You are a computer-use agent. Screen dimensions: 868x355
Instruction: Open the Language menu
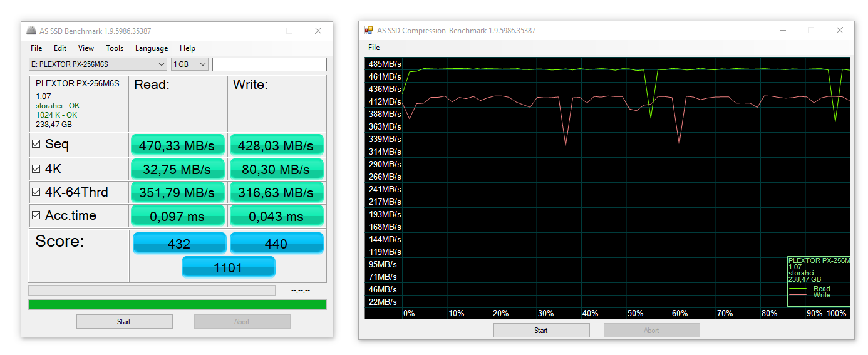click(x=152, y=48)
